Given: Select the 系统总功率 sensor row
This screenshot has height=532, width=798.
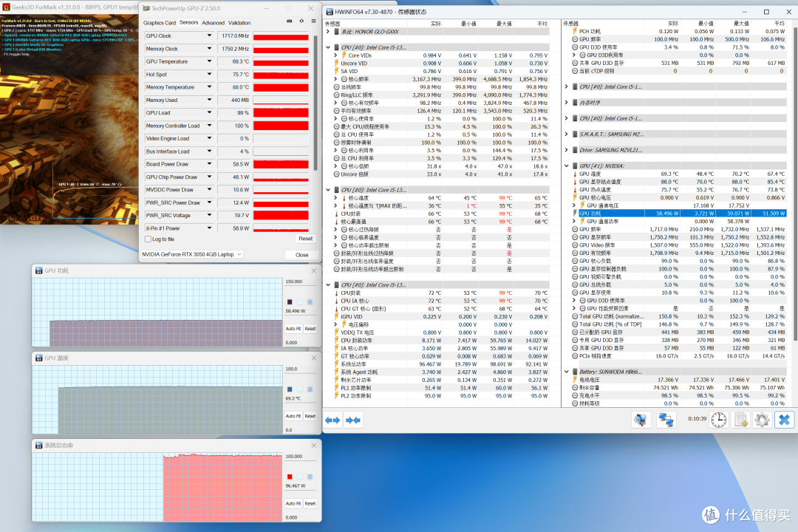Looking at the screenshot, I should [x=442, y=364].
